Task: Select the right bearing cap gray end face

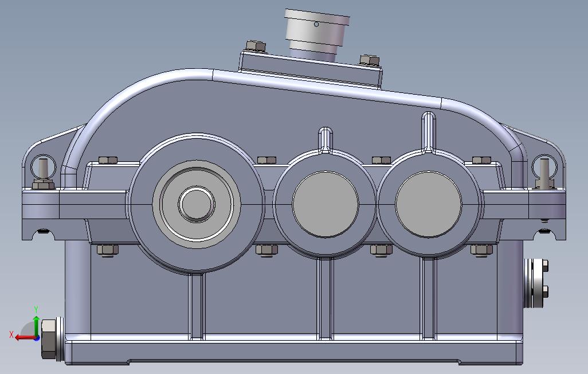Action: click(x=429, y=204)
